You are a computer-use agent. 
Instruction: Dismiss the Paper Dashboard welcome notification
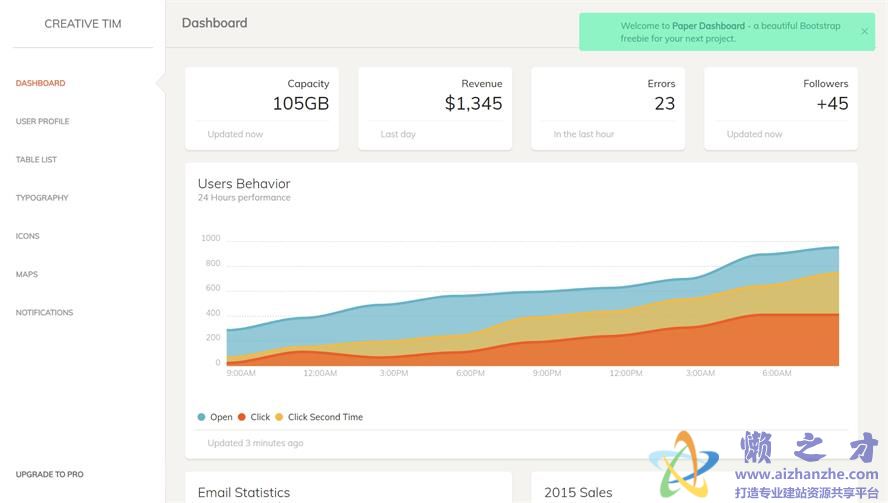(864, 31)
